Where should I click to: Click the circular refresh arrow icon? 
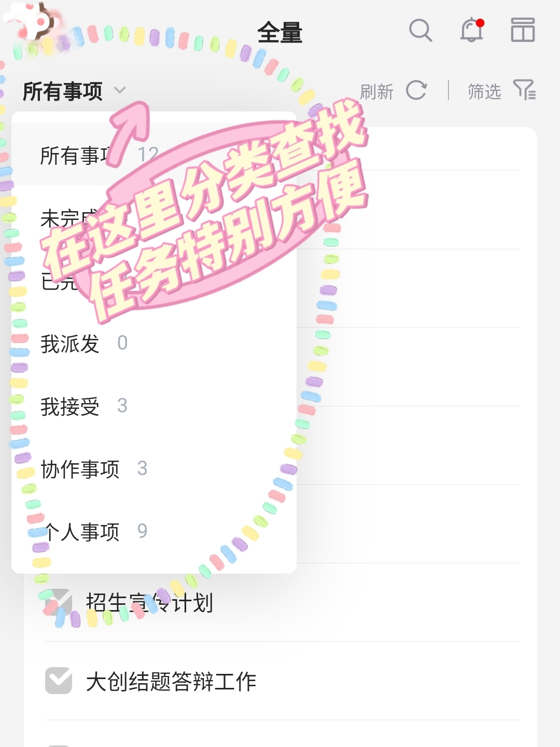(x=416, y=91)
